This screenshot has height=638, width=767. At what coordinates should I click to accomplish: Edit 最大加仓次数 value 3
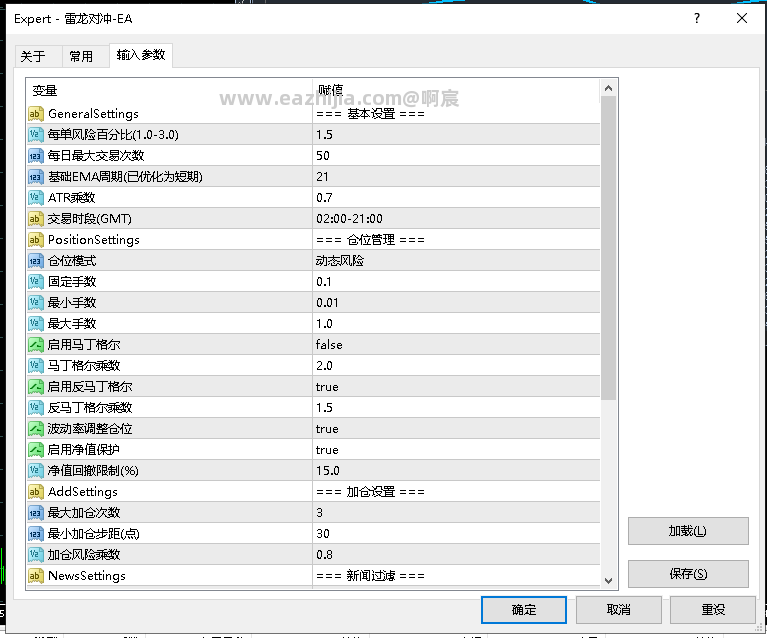(x=456, y=513)
